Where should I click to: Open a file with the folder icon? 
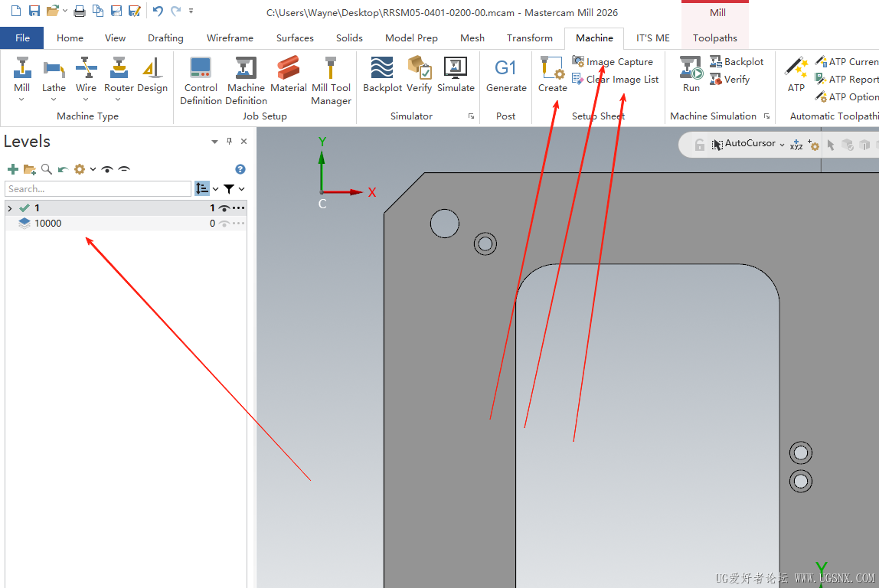point(53,11)
